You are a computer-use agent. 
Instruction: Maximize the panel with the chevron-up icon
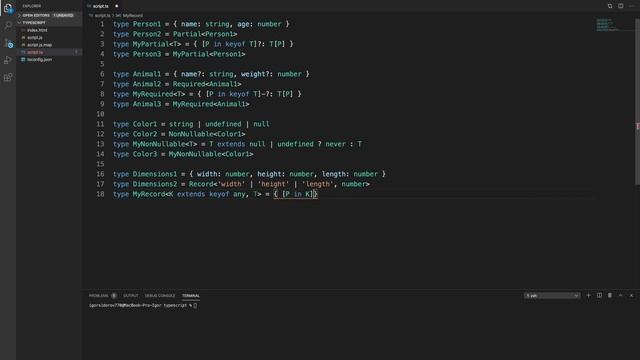pyautogui.click(x=620, y=296)
